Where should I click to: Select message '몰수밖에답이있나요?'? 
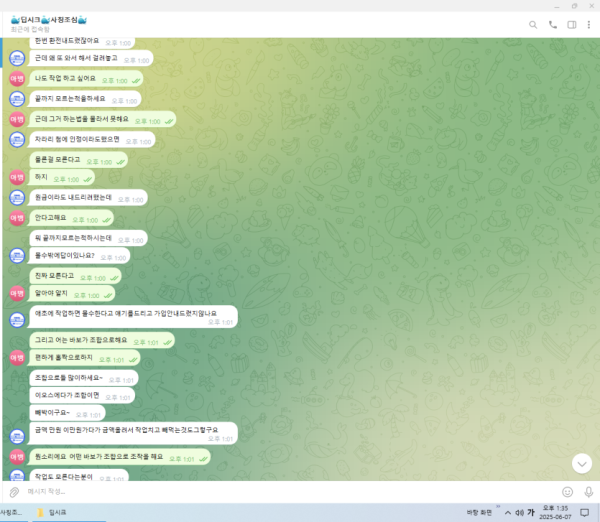tap(80, 256)
